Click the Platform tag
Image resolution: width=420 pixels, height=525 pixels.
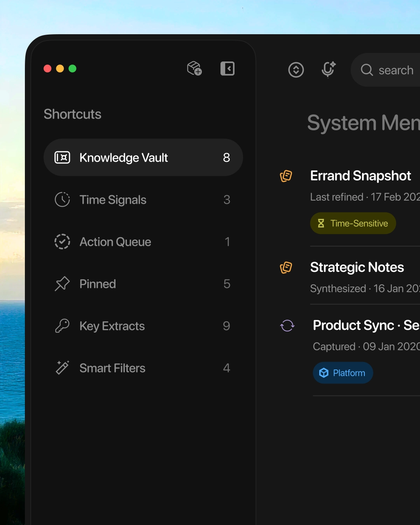coord(343,373)
